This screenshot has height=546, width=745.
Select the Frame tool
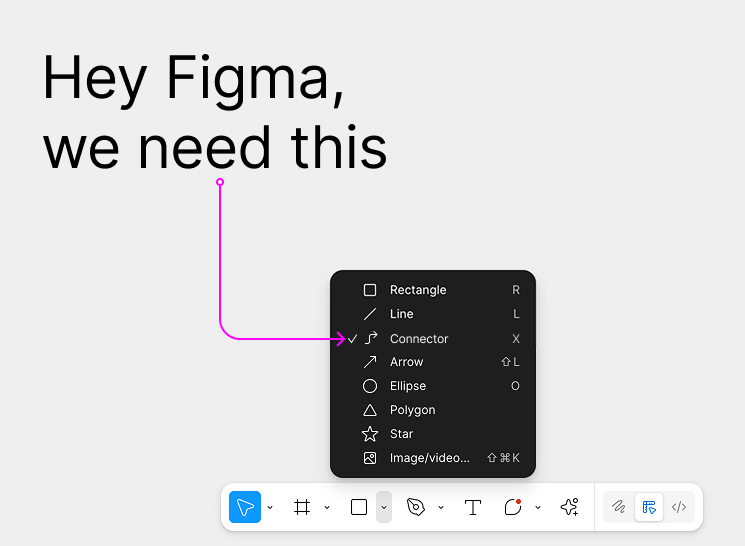coord(302,507)
